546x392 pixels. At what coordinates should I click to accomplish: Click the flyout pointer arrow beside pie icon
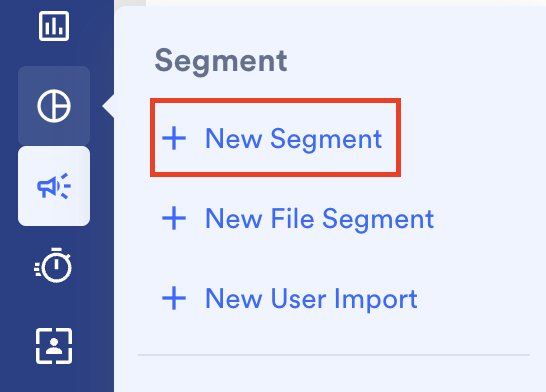tap(108, 106)
